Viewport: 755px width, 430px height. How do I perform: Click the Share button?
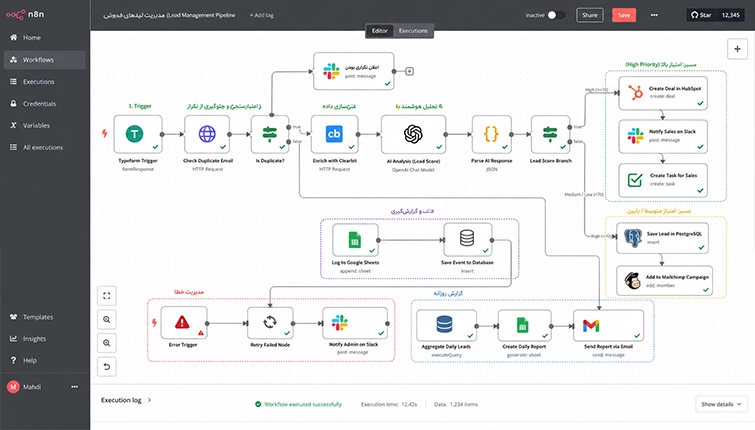coord(590,15)
